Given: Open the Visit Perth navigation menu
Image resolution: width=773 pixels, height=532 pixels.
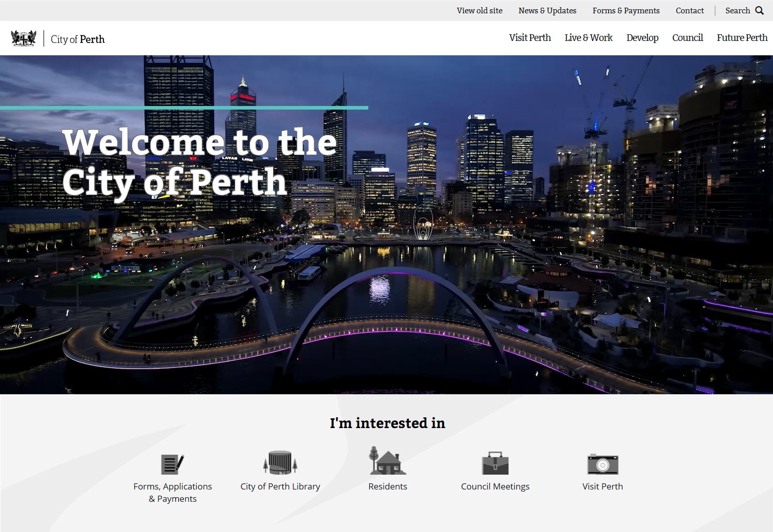Looking at the screenshot, I should [530, 37].
